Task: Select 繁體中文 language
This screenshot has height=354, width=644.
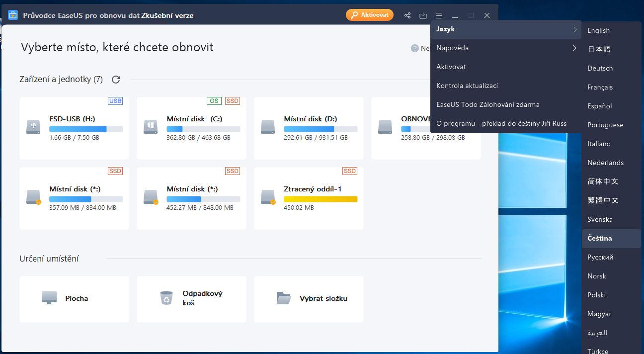Action: click(x=611, y=200)
